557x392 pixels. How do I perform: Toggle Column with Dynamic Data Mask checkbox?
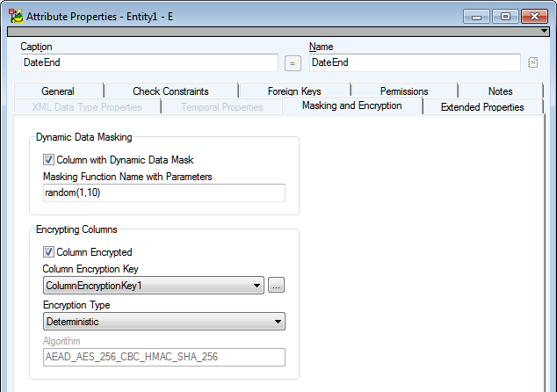[48, 160]
